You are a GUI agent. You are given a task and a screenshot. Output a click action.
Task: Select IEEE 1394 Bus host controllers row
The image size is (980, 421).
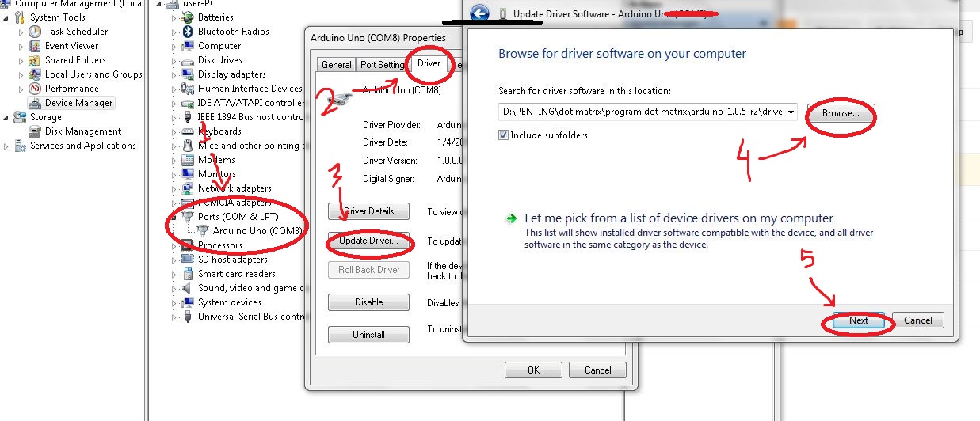click(250, 117)
